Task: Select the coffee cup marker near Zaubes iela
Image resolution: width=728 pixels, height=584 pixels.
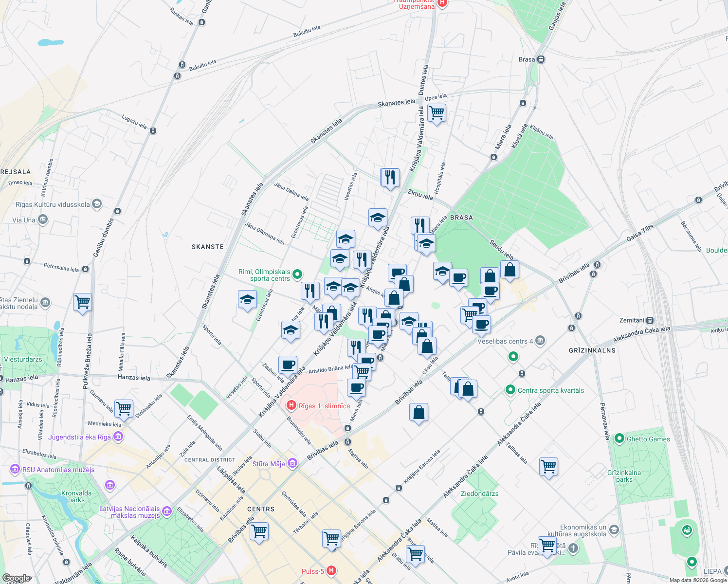Action: click(x=287, y=364)
